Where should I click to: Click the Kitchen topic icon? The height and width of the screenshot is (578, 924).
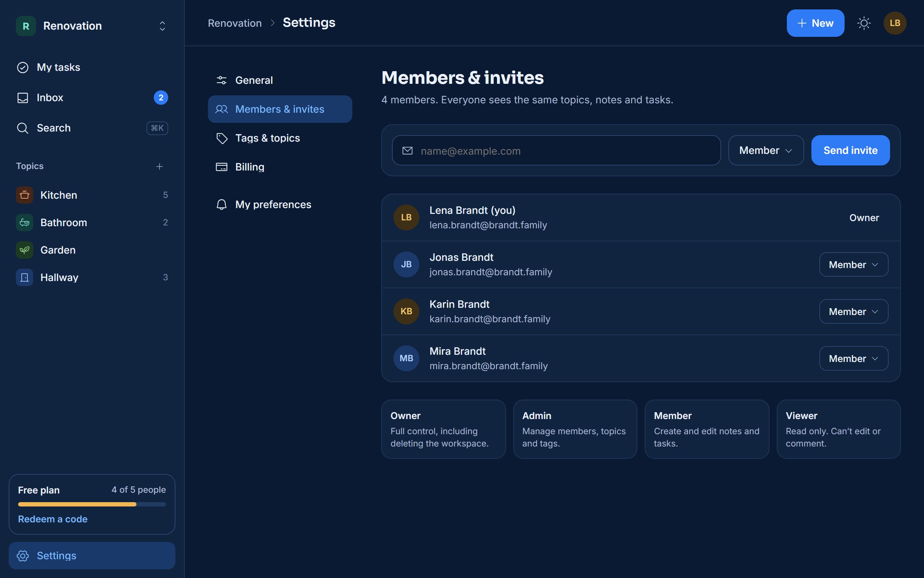point(25,195)
